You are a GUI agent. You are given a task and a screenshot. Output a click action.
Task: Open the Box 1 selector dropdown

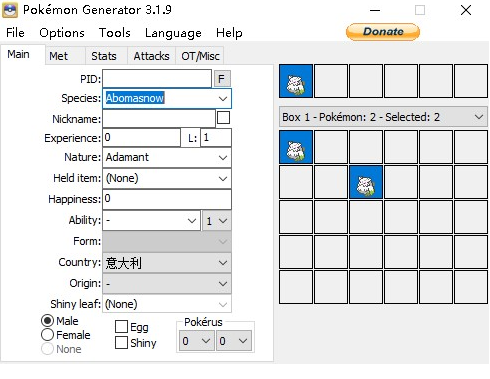click(383, 117)
